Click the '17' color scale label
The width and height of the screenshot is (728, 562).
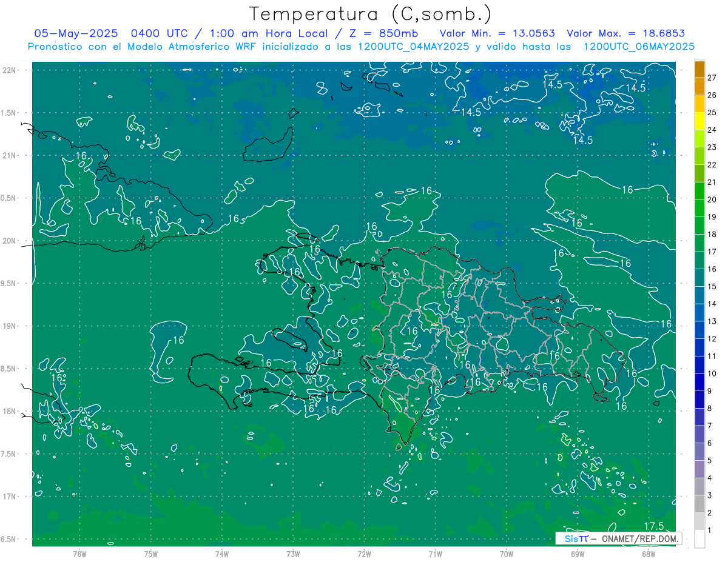pyautogui.click(x=712, y=252)
